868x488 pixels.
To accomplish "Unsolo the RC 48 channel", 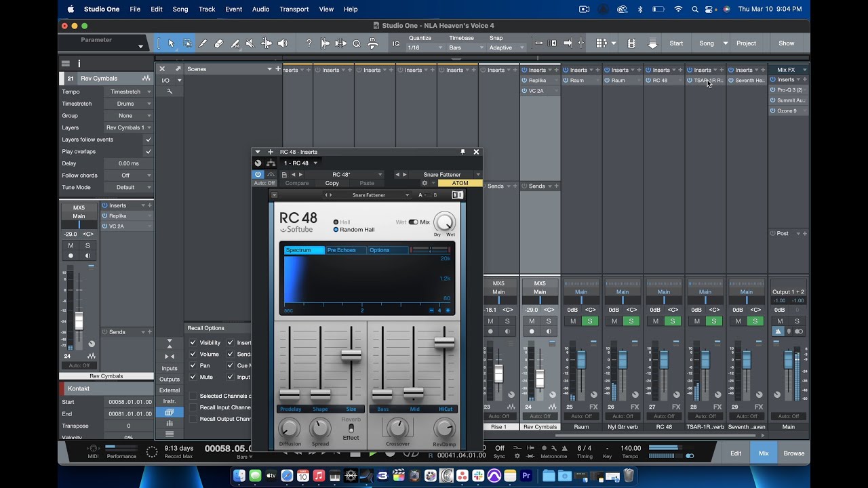I will 673,321.
